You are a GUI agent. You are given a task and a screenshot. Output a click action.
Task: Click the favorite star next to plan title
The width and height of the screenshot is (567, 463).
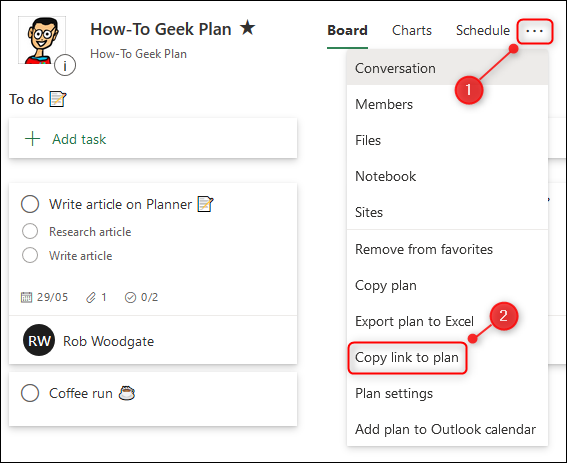coord(247,27)
